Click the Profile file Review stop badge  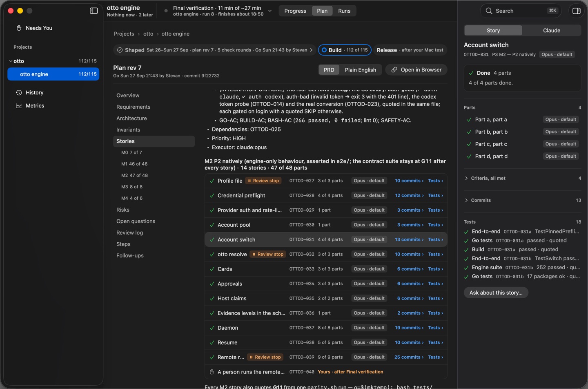[x=263, y=181]
